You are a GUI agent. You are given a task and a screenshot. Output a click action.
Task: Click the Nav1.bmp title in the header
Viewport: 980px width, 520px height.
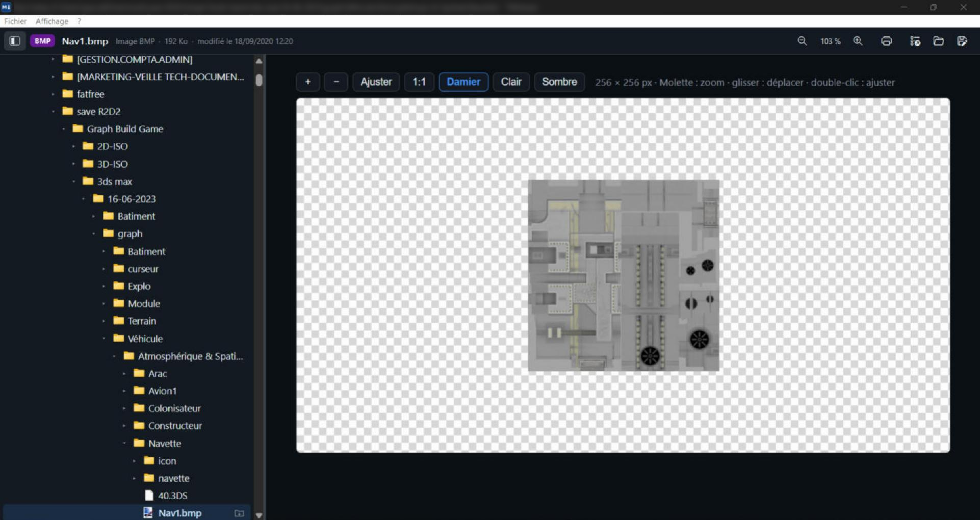click(x=85, y=41)
